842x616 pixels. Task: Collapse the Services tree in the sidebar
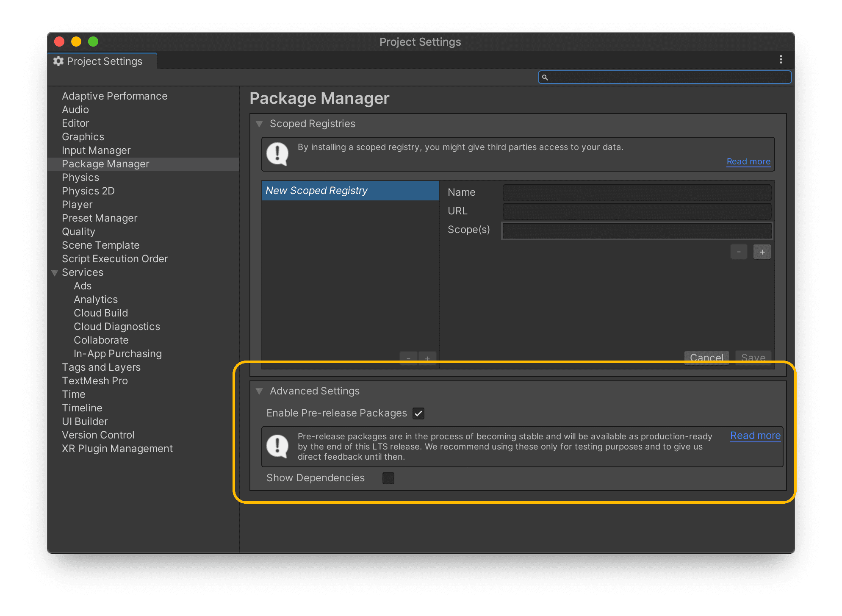pyautogui.click(x=55, y=273)
